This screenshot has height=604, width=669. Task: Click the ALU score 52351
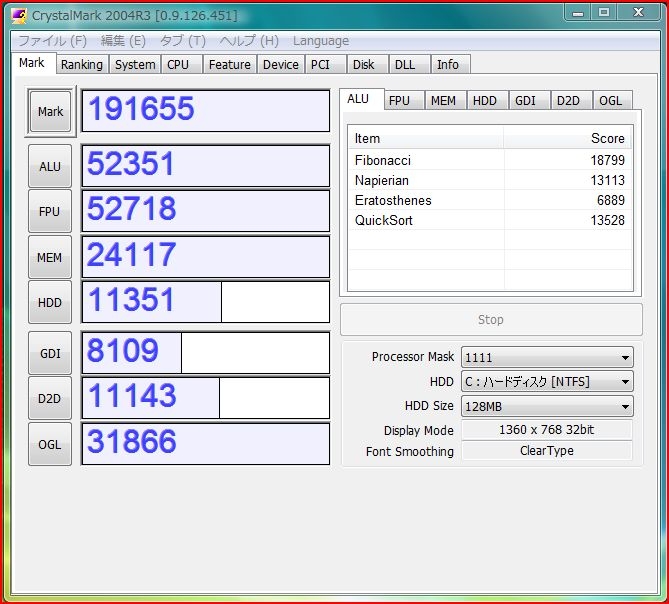pos(206,166)
